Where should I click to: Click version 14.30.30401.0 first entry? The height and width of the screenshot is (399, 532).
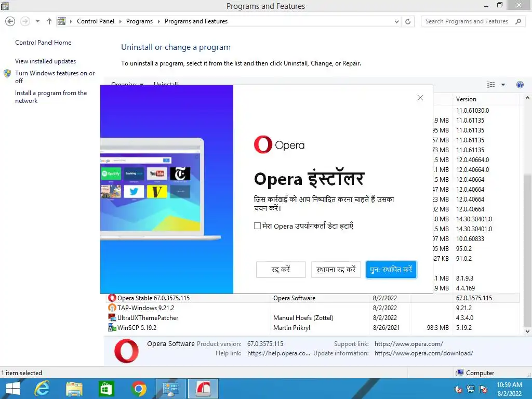[x=474, y=219]
